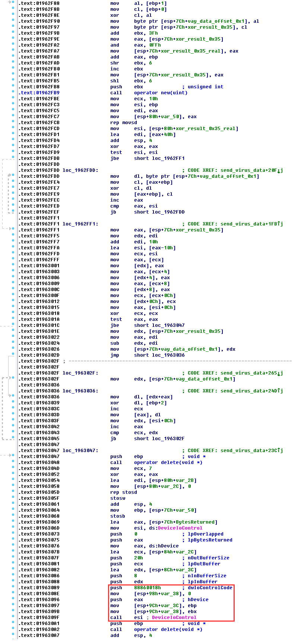Click the operand 'eax, 0FFh'

(x=148, y=45)
